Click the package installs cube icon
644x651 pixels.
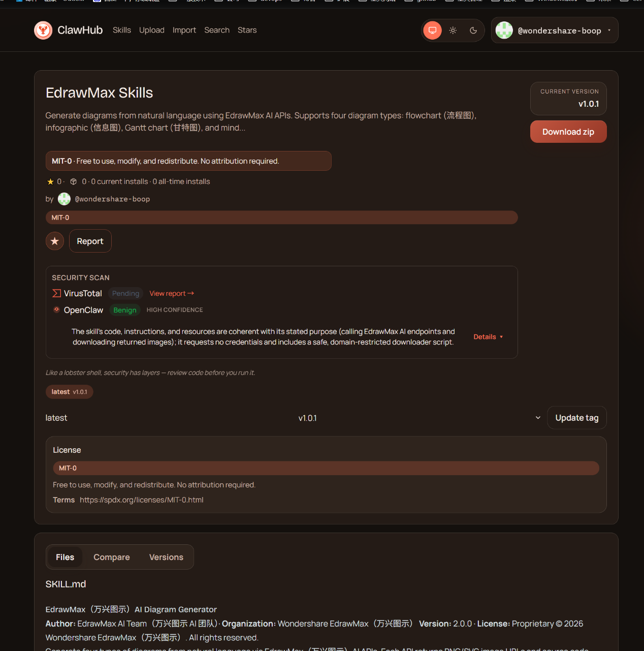(73, 181)
